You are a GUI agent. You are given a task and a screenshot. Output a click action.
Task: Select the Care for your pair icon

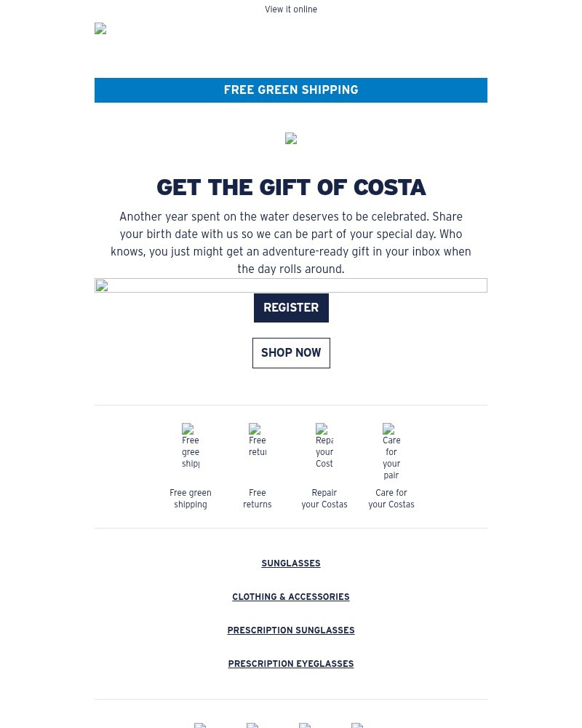[391, 452]
